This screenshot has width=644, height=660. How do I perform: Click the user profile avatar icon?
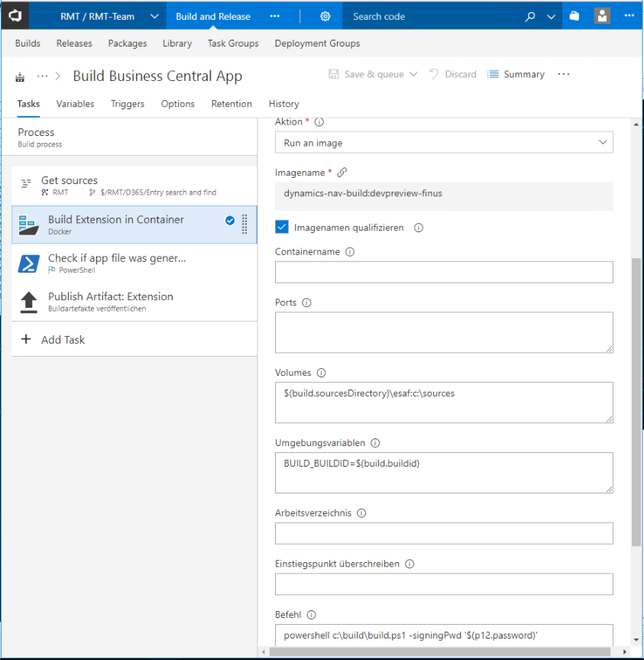pyautogui.click(x=602, y=16)
